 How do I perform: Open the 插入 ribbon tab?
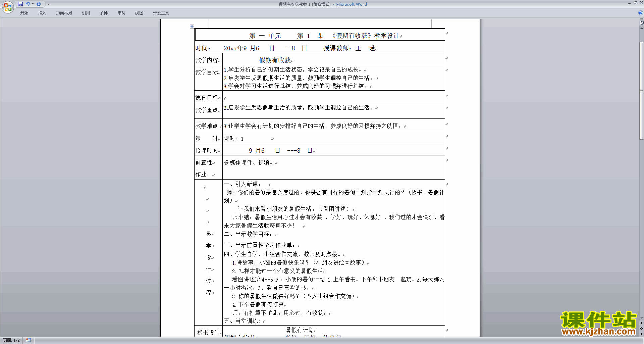pos(42,13)
